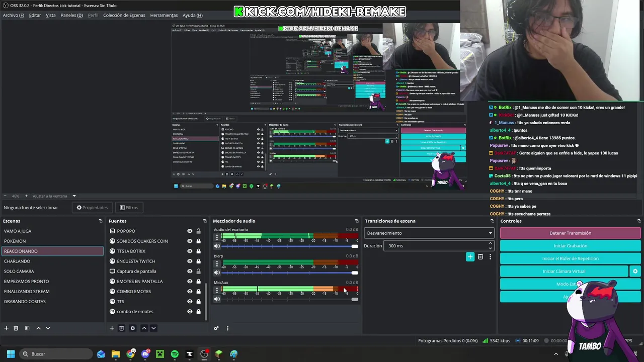Move source down arrow in Fuentes toolbar
The width and height of the screenshot is (644, 362).
coord(153,328)
